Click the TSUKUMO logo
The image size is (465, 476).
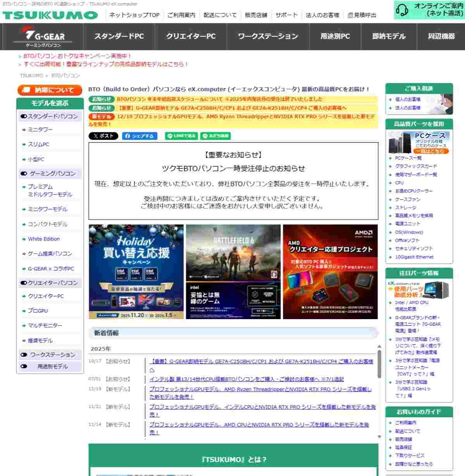pyautogui.click(x=50, y=15)
